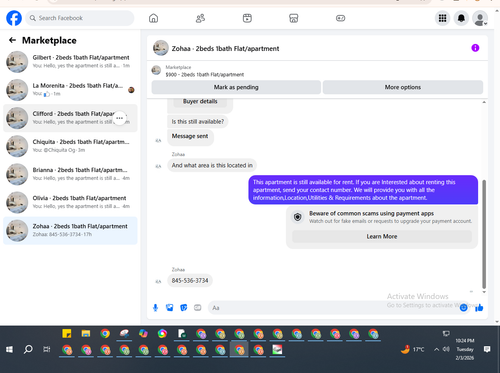The height and width of the screenshot is (373, 500).
Task: Open File Explorer on the taskbar
Action: pos(86,333)
